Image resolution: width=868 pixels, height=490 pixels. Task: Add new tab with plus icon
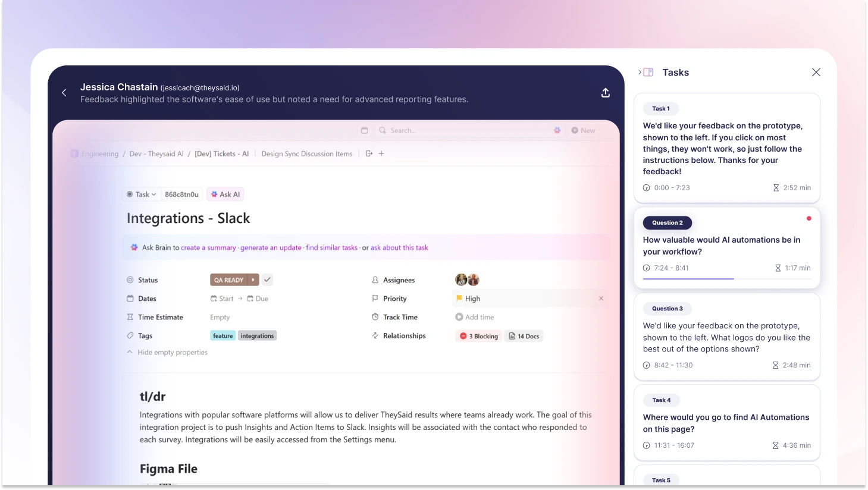pyautogui.click(x=381, y=153)
